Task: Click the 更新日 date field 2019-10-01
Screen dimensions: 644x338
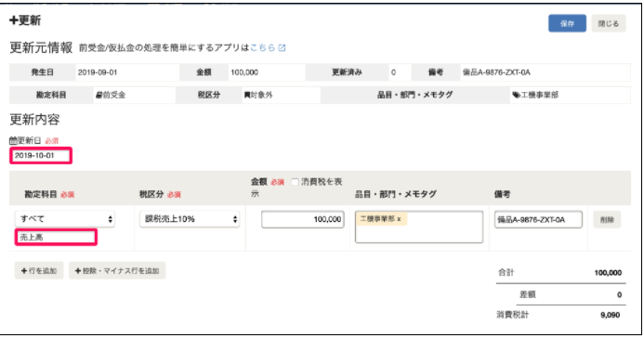Action: 41,155
